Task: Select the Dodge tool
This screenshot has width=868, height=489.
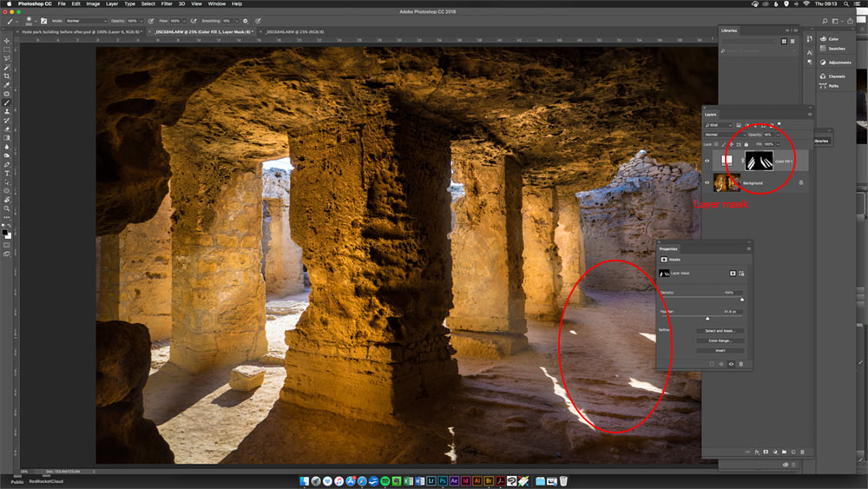Action: point(7,155)
